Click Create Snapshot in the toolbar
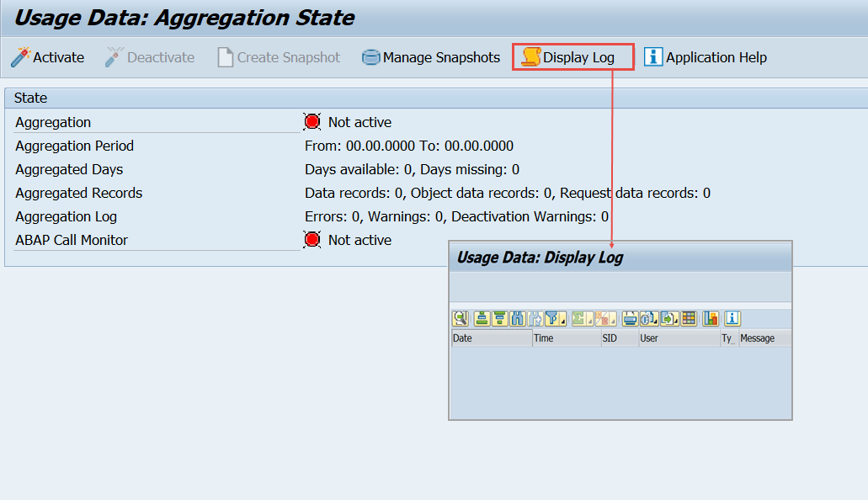Screen dimensions: 868x500 (x=278, y=57)
